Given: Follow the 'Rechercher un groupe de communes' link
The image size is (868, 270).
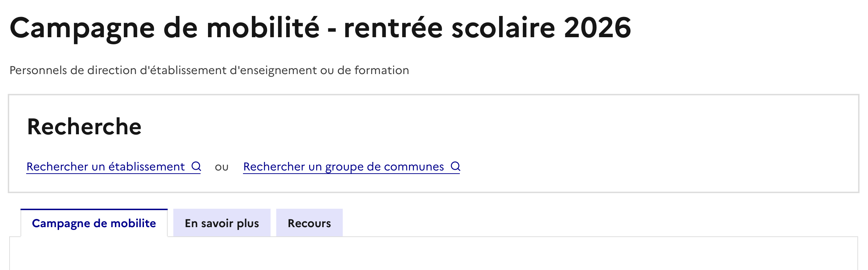Looking at the screenshot, I should tap(343, 167).
